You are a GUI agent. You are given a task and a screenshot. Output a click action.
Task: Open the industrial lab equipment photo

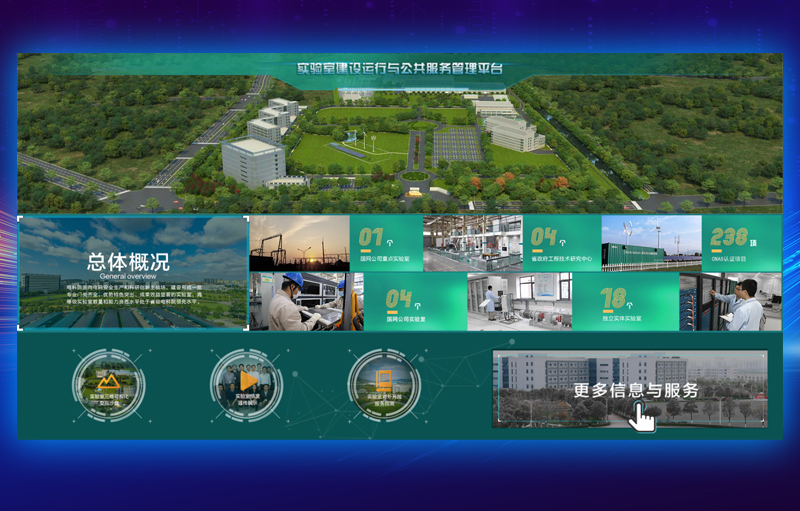[x=472, y=243]
